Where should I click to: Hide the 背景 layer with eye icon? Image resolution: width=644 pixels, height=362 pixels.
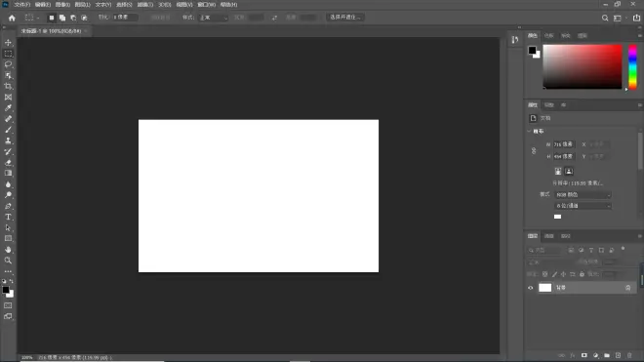[x=531, y=288]
